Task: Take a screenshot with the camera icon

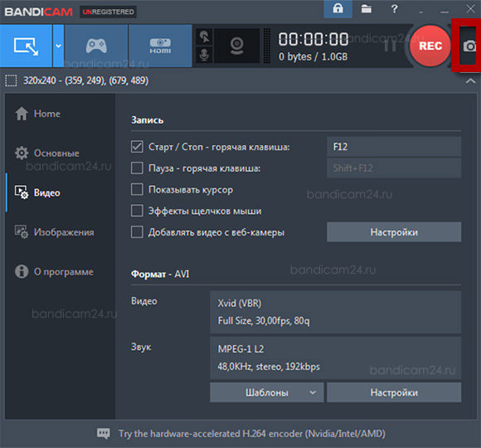Action: coord(469,46)
